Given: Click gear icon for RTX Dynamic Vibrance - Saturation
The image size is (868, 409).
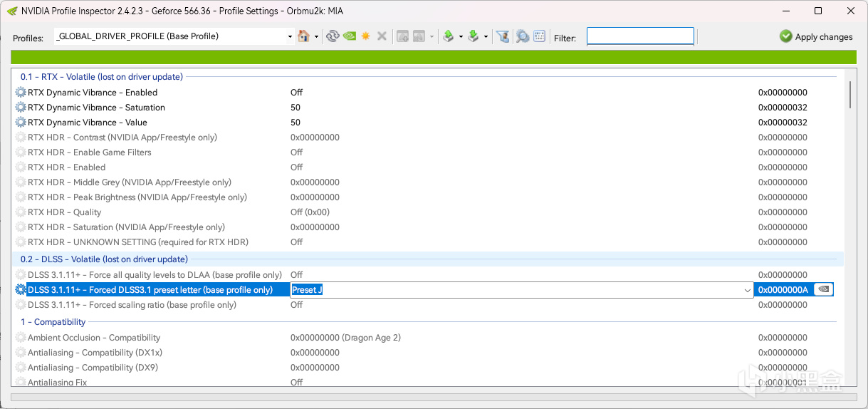Looking at the screenshot, I should coord(21,108).
